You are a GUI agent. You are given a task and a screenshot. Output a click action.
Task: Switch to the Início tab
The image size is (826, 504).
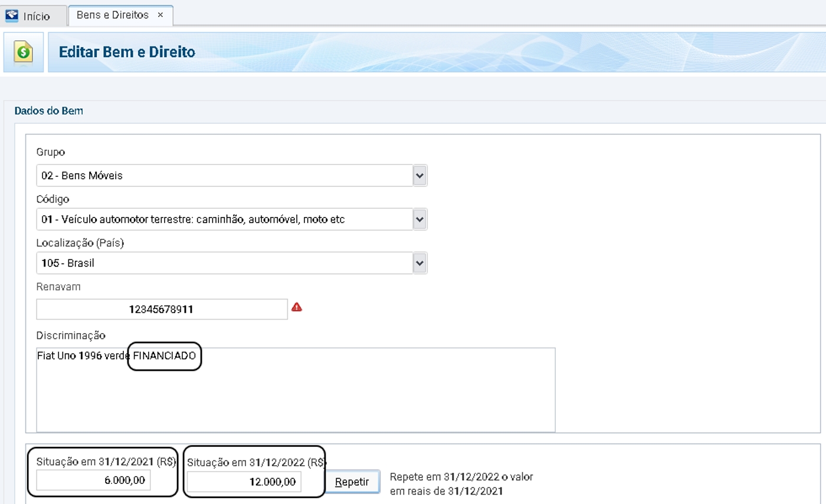[33, 16]
